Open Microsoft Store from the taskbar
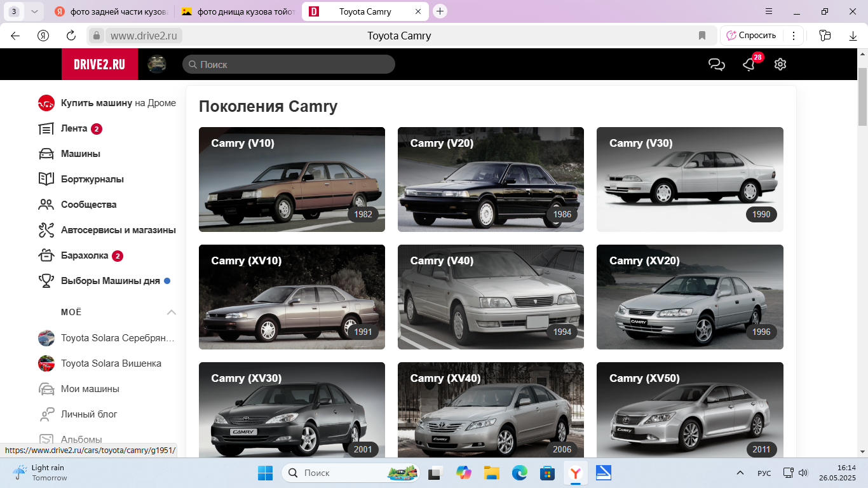Viewport: 868px width, 488px height. tap(547, 473)
